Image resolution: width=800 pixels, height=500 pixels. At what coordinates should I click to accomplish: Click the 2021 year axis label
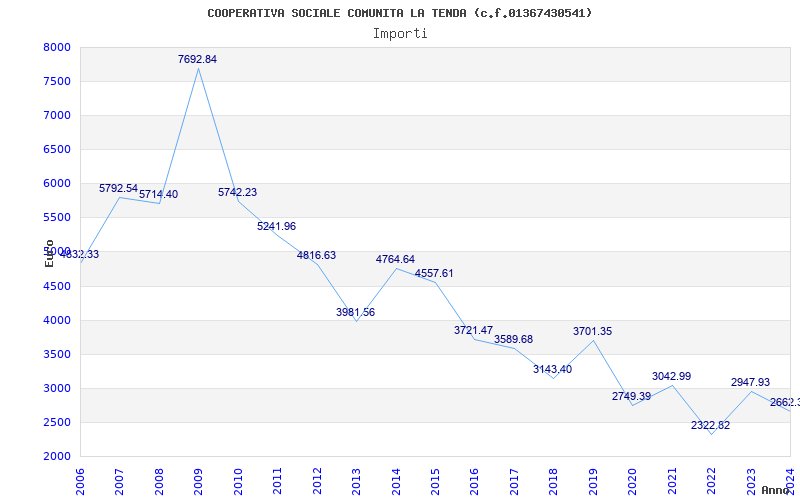tap(672, 482)
